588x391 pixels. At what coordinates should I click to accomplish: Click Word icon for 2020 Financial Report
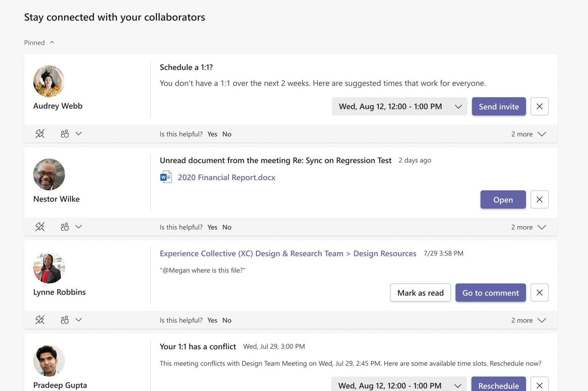(166, 177)
